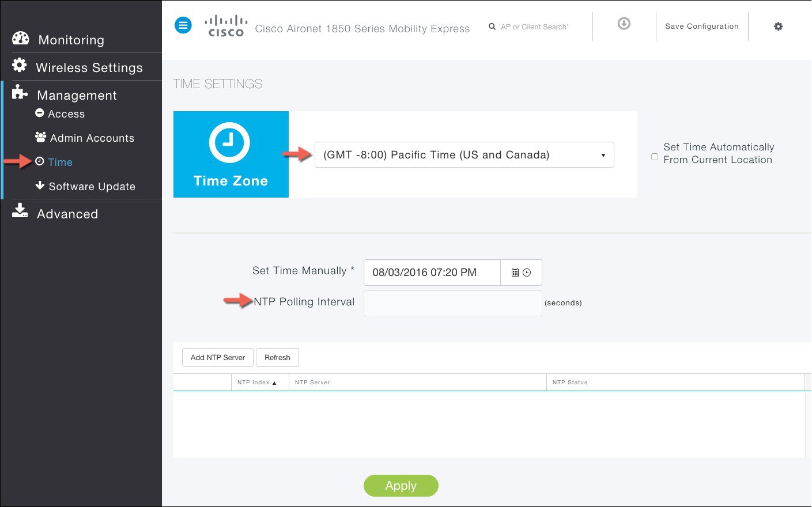Image resolution: width=812 pixels, height=507 pixels.
Task: Open the clock time picker icon
Action: 527,273
